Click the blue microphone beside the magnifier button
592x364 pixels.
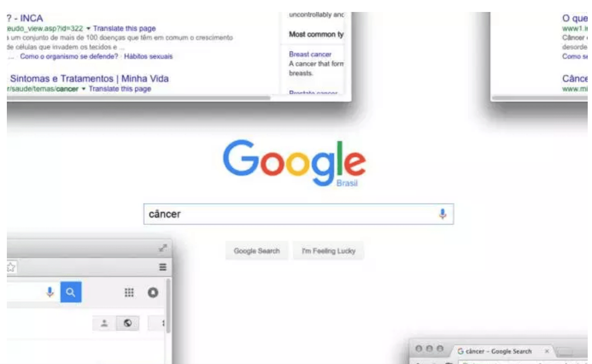pyautogui.click(x=50, y=292)
